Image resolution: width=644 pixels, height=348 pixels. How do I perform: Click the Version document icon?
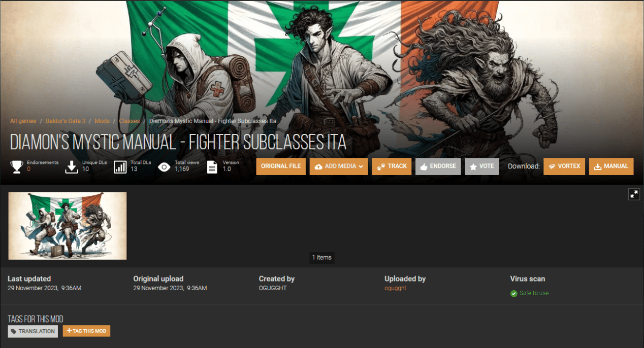click(212, 167)
